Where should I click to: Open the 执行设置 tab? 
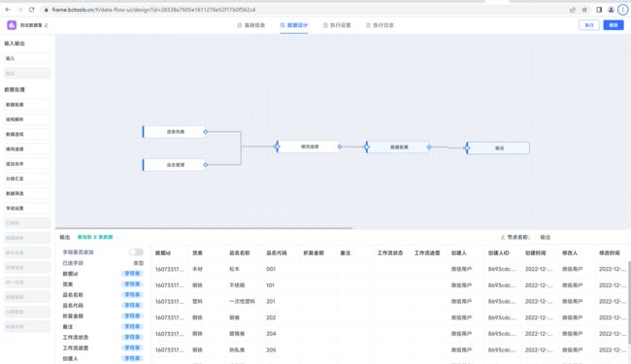(x=337, y=25)
